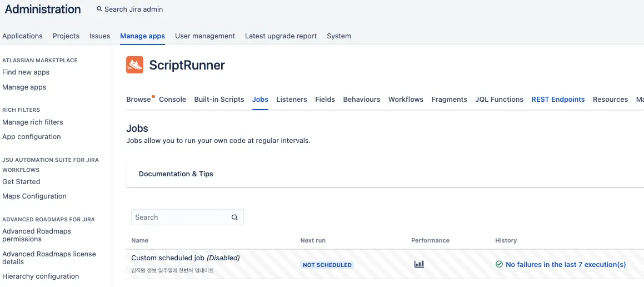Select the Manage apps top tab
Screen dimensions: 644x287
tap(142, 36)
